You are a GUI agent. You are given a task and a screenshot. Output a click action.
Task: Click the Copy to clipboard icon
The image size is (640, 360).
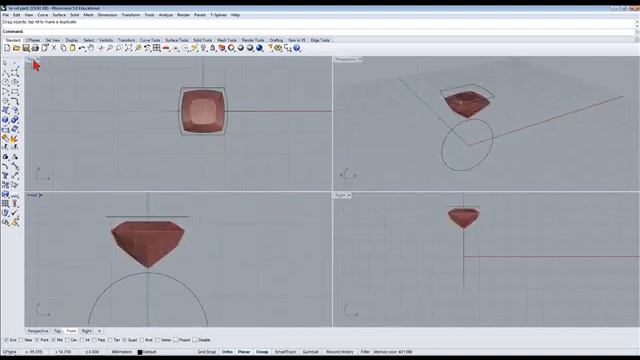[x=63, y=48]
